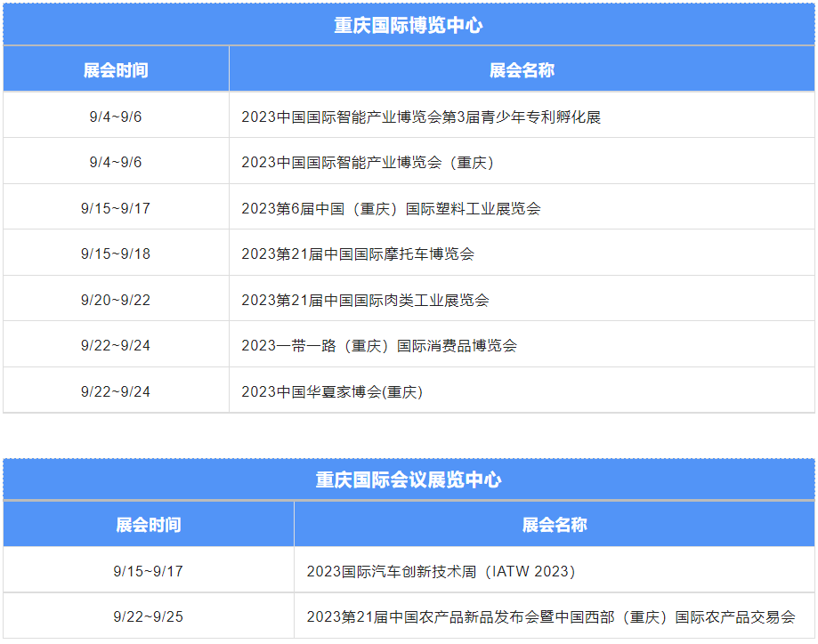Click the 重庆国际会议展览中心 table title
818x644 pixels.
(x=409, y=479)
